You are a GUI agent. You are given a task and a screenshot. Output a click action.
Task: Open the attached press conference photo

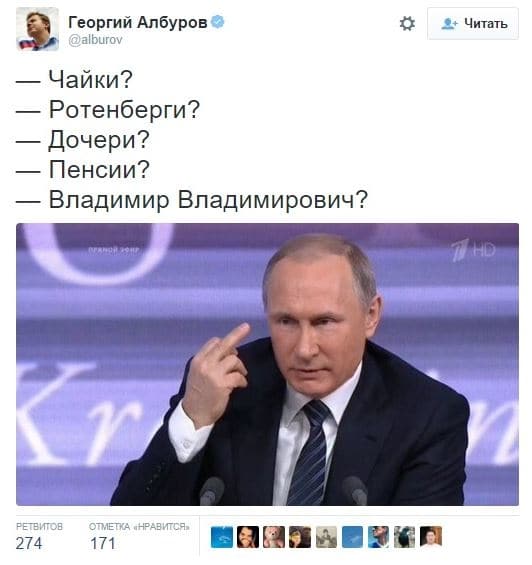click(x=267, y=364)
